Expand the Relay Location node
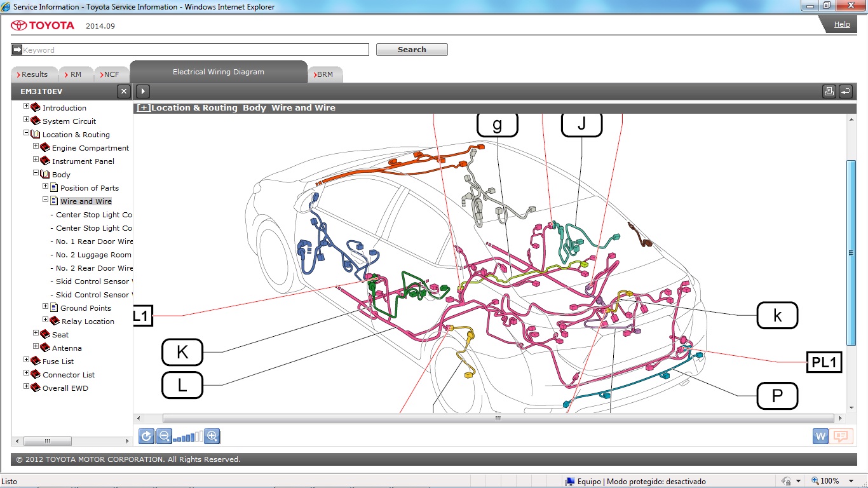 pyautogui.click(x=46, y=320)
